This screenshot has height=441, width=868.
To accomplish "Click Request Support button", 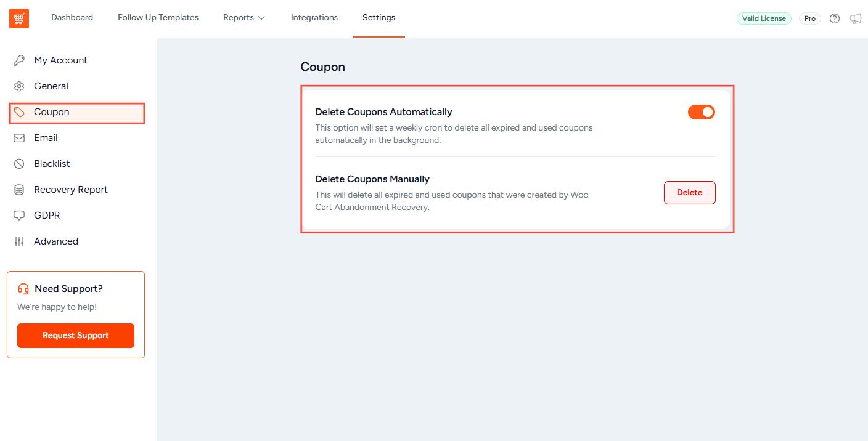I will pos(76,336).
